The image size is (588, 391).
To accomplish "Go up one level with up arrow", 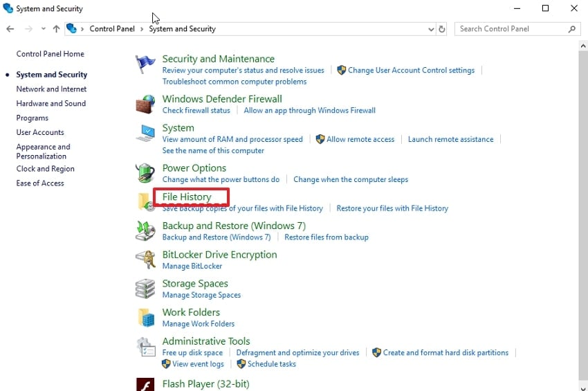I will coord(56,29).
